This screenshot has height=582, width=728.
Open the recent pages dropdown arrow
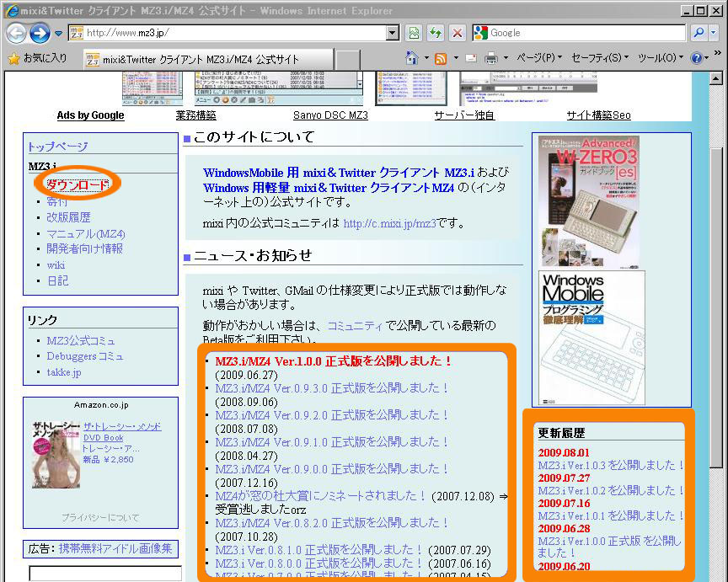click(58, 34)
